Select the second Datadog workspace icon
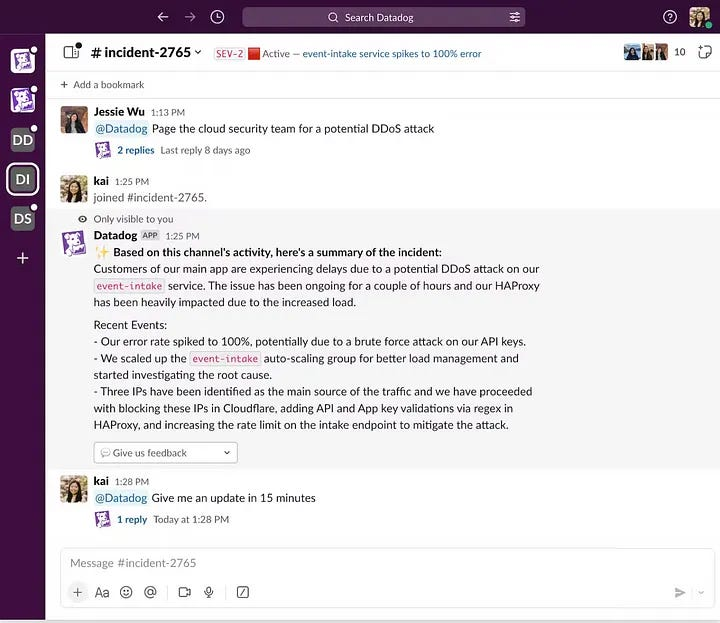The height and width of the screenshot is (623, 720). click(x=22, y=100)
